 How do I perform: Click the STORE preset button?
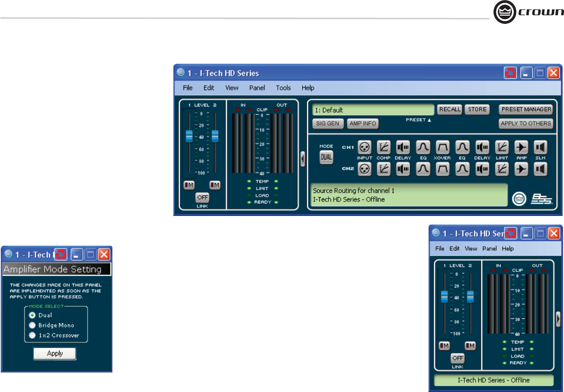[x=477, y=110]
